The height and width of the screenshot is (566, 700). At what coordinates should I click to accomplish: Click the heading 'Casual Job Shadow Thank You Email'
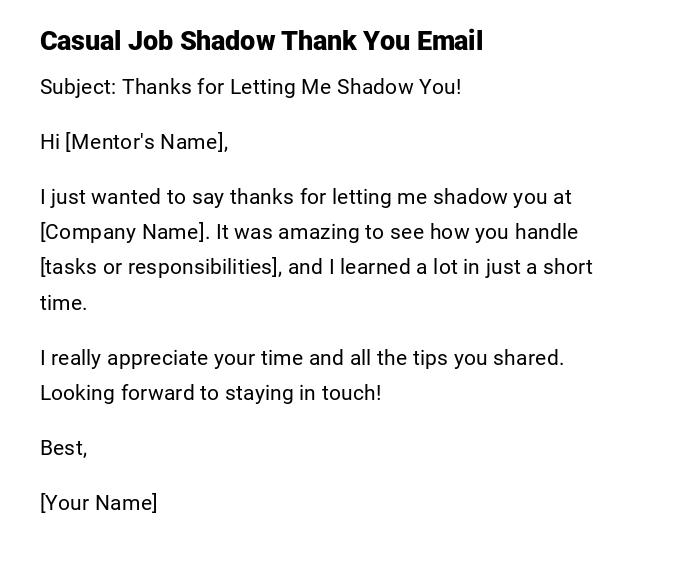click(x=261, y=41)
